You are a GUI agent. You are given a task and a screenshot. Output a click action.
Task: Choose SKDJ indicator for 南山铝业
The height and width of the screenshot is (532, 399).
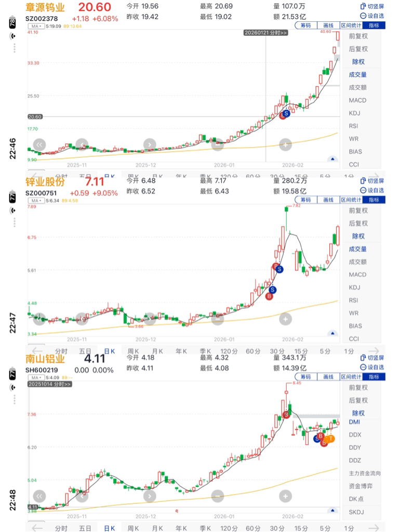[356, 512]
